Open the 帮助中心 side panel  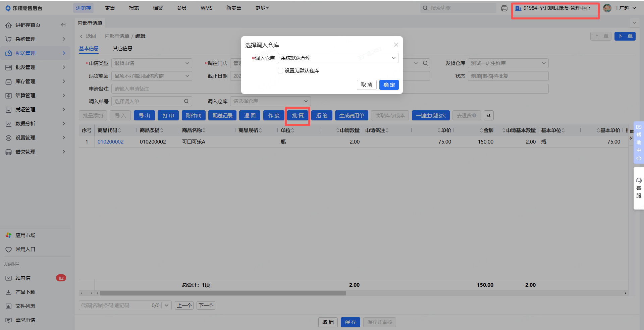639,142
